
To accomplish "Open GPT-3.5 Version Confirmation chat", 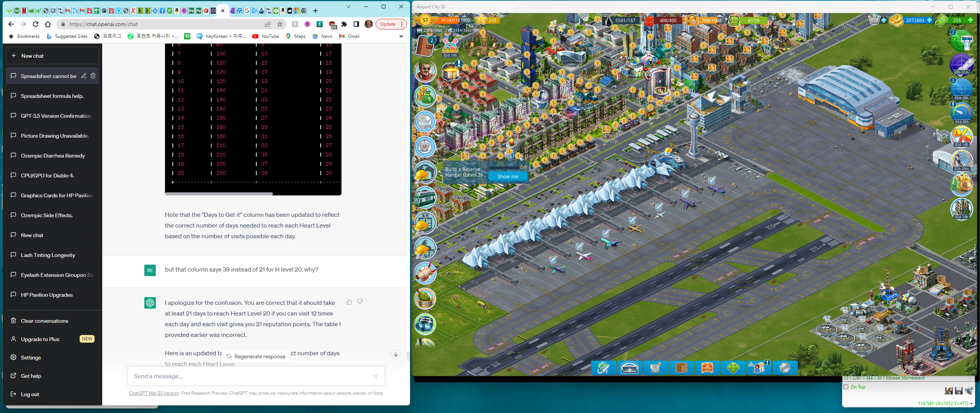I will coord(52,116).
